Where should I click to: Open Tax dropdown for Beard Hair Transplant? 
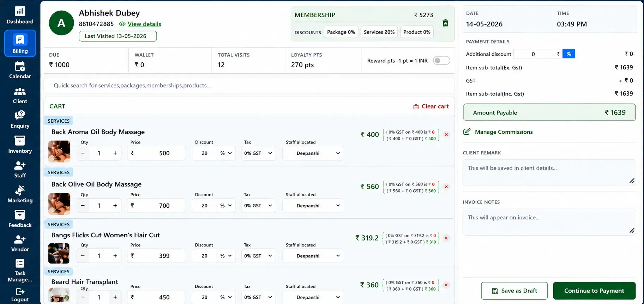258,297
